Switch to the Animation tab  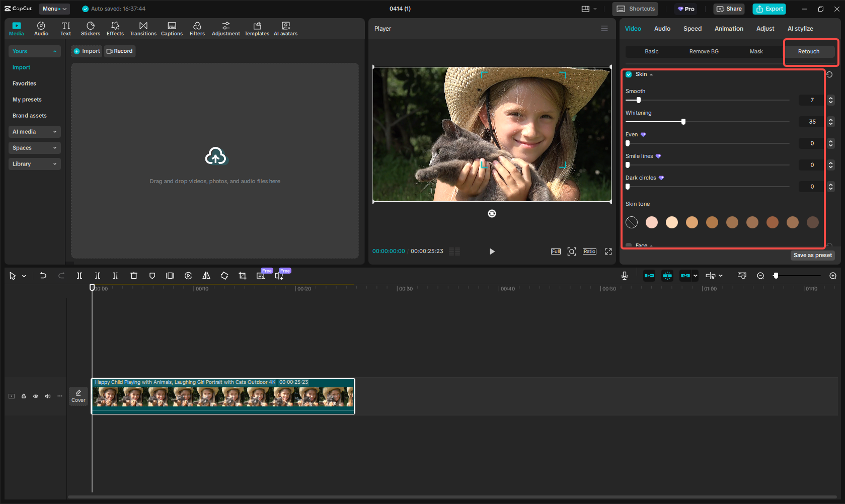click(x=728, y=29)
